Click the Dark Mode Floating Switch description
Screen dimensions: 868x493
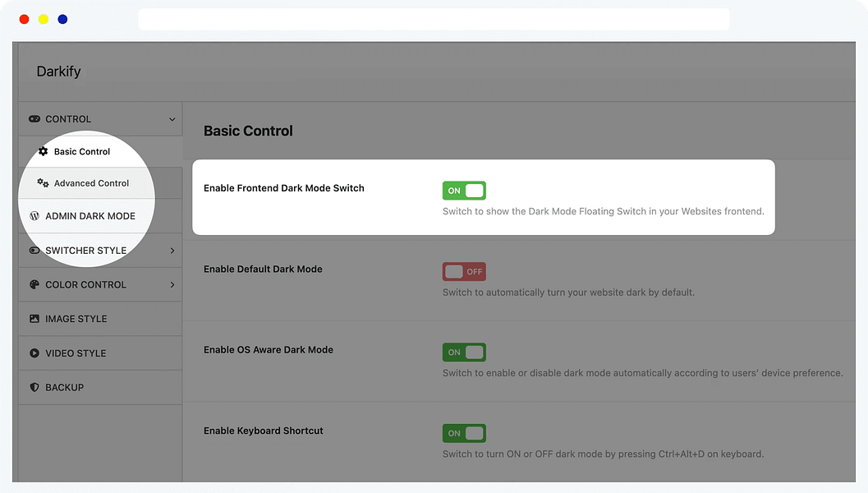coord(603,211)
